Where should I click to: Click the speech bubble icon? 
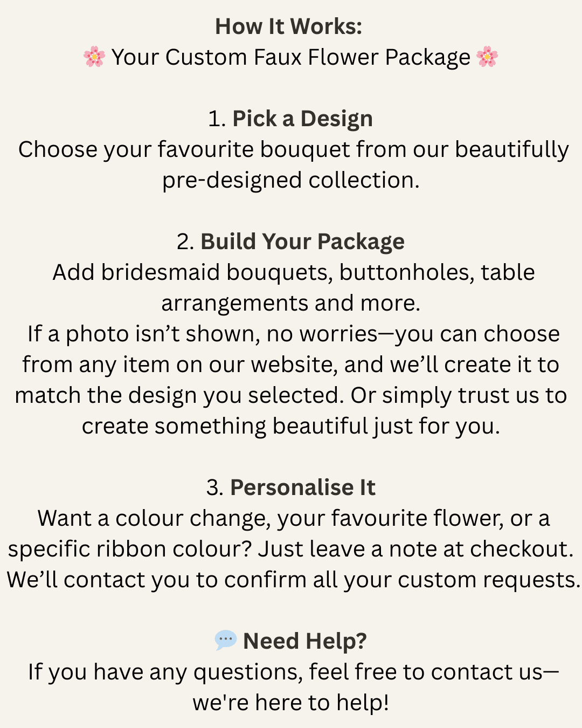[x=225, y=640]
